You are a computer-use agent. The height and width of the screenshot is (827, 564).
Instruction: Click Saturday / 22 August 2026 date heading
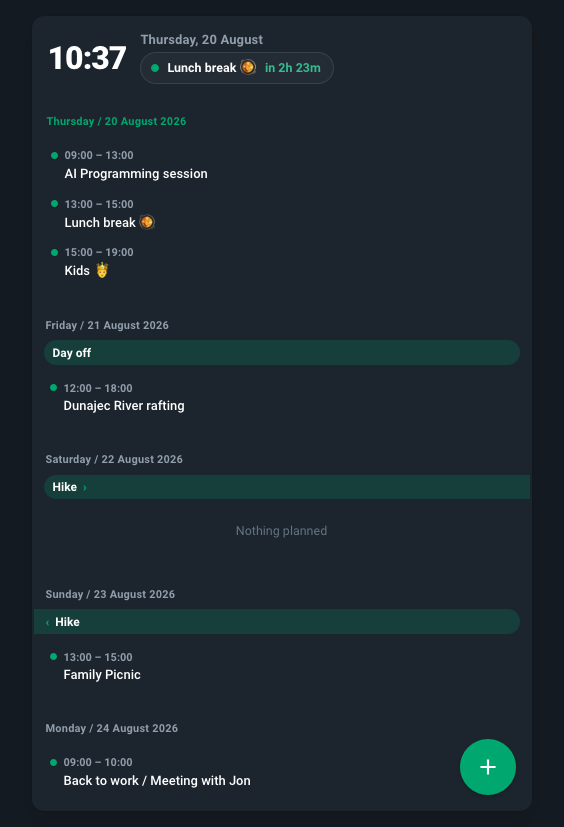(x=114, y=459)
